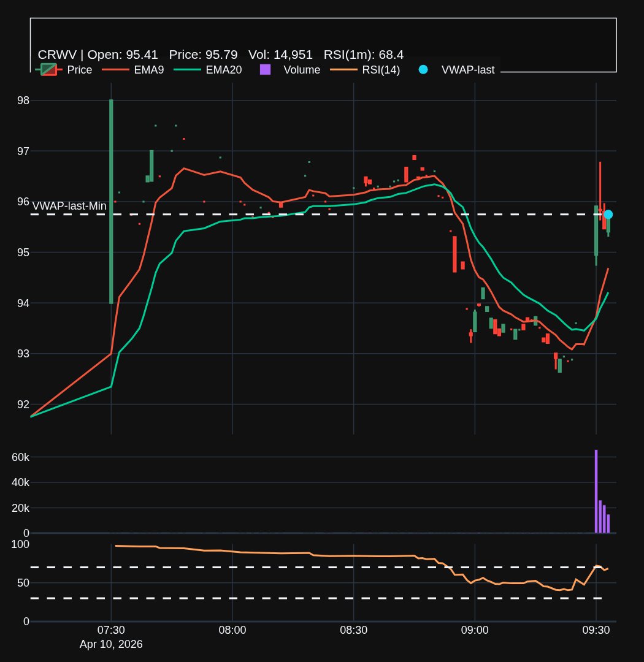Image resolution: width=644 pixels, height=662 pixels.
Task: Click the 98 price axis label
Action: point(23,101)
